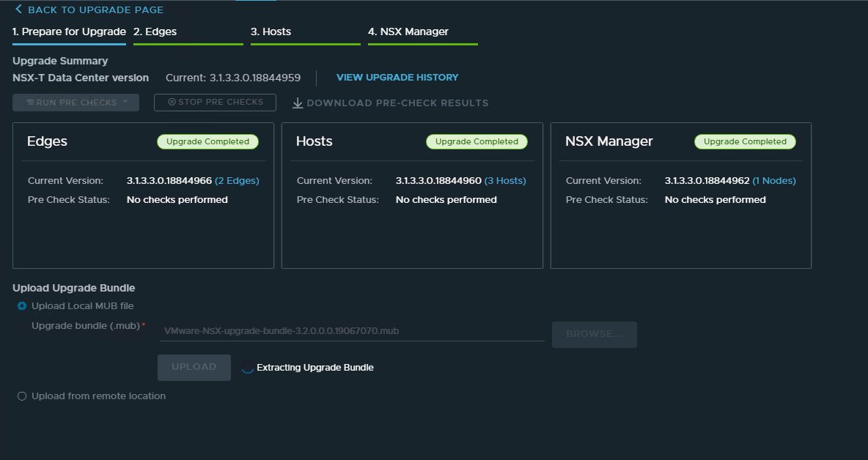Click the Stop Pre Checks button

tap(215, 103)
